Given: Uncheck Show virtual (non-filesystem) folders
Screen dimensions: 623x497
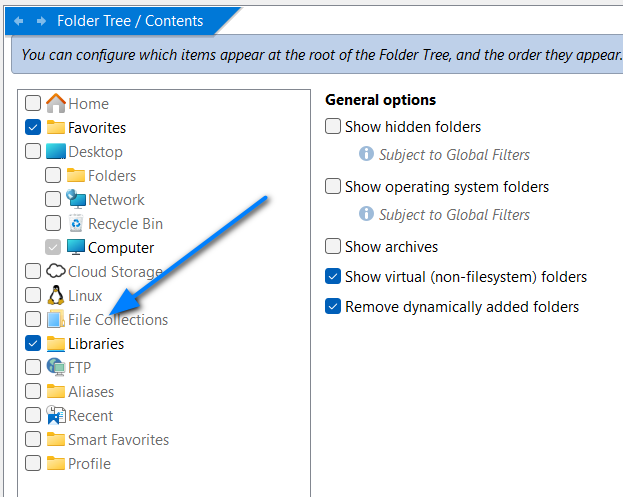Looking at the screenshot, I should (333, 277).
